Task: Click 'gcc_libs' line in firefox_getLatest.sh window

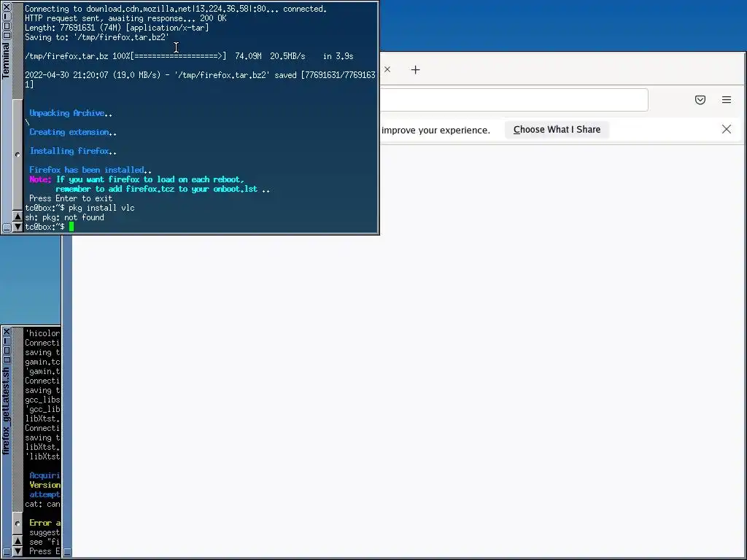Action: 42,400
